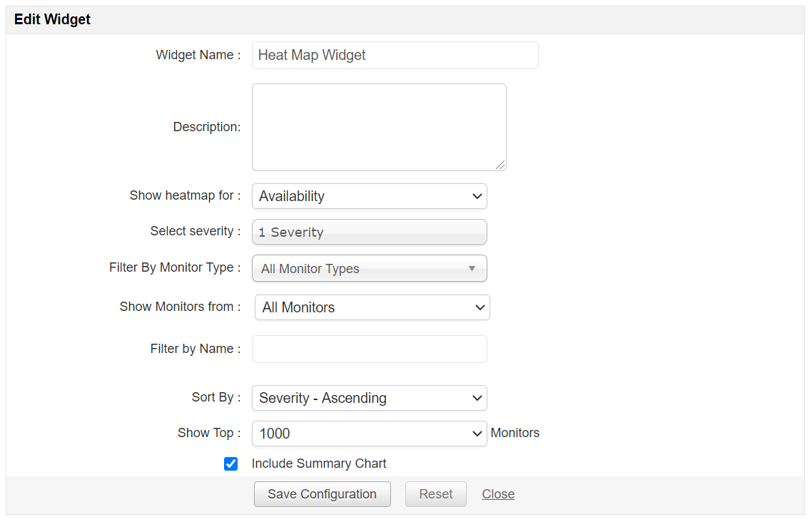Click inside the empty Description text area
This screenshot has height=522, width=812.
[378, 127]
